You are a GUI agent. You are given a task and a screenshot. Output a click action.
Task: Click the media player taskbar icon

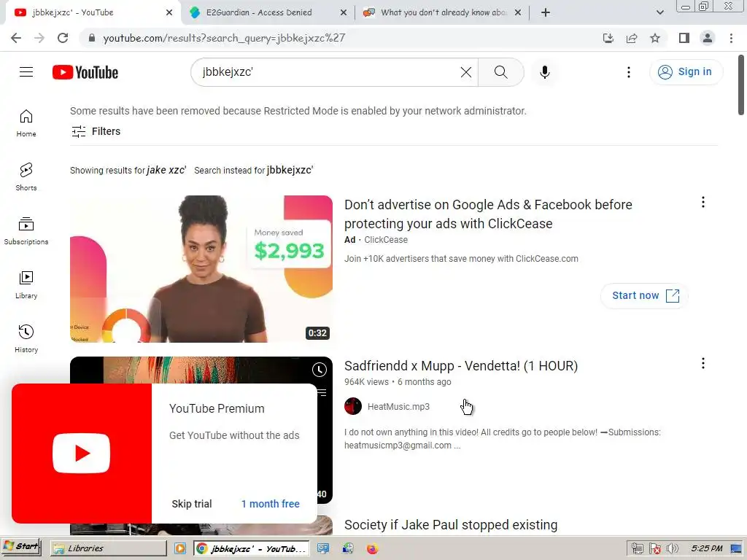[x=180, y=548]
